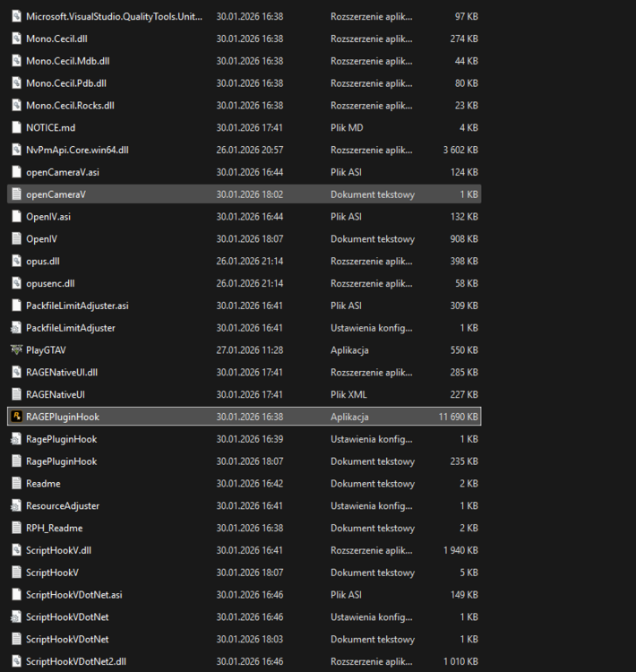Screen dimensions: 636x672
Task: Click the ResourceAdjuster config gear icon
Action: [x=16, y=505]
